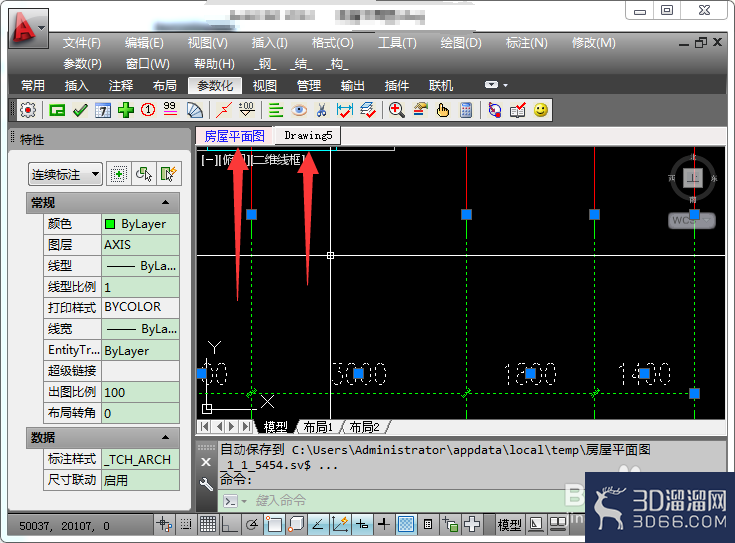This screenshot has height=543, width=735.
Task: Open the 绘图(D) menu
Action: click(461, 43)
